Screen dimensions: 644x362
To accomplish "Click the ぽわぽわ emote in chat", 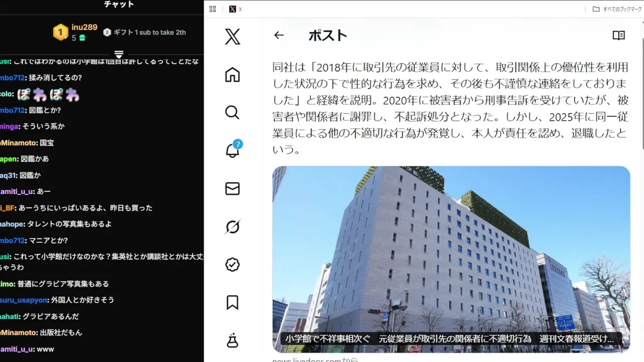I will [48, 94].
